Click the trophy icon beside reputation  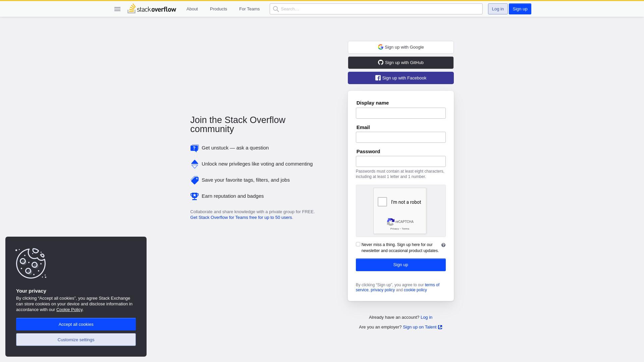pos(195,196)
